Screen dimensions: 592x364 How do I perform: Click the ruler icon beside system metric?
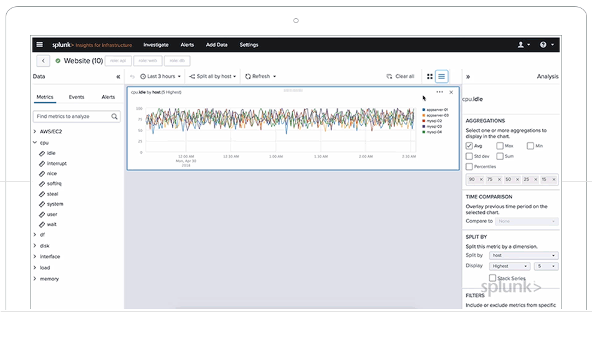point(42,204)
